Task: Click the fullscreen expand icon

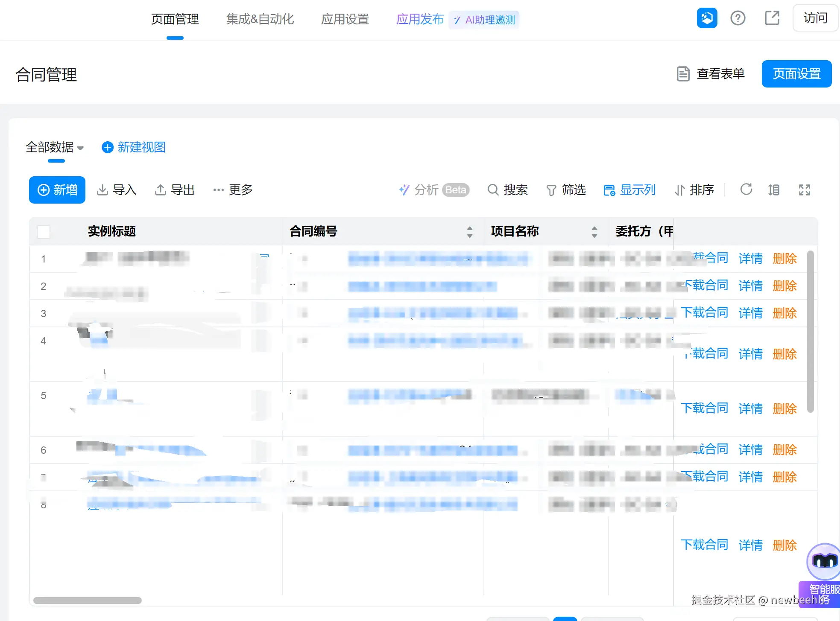Action: pos(805,190)
